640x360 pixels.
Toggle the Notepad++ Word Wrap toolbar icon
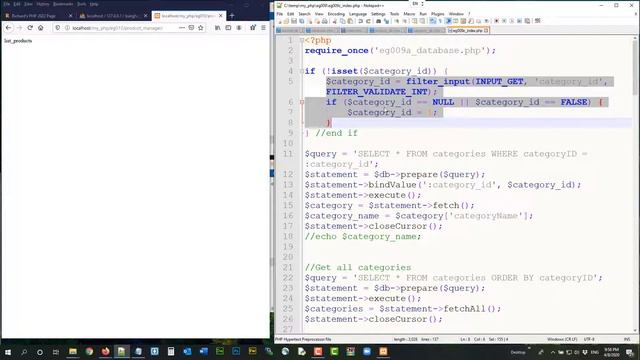pos(432,21)
